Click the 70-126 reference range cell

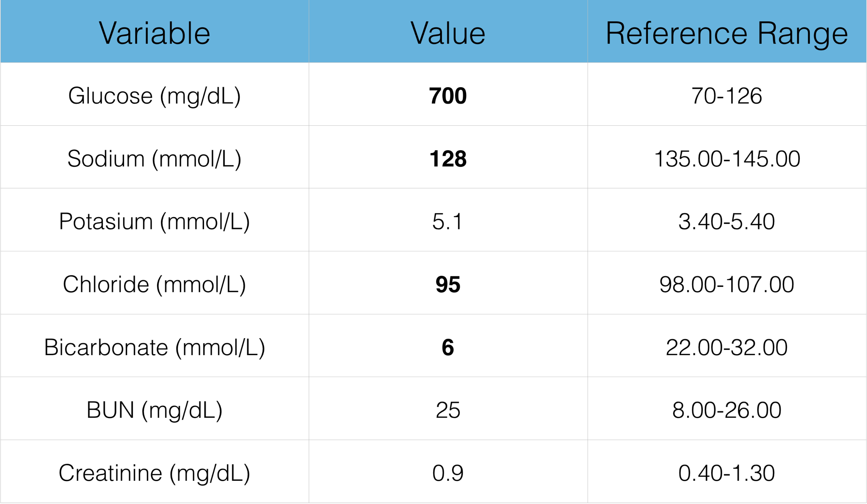726,96
